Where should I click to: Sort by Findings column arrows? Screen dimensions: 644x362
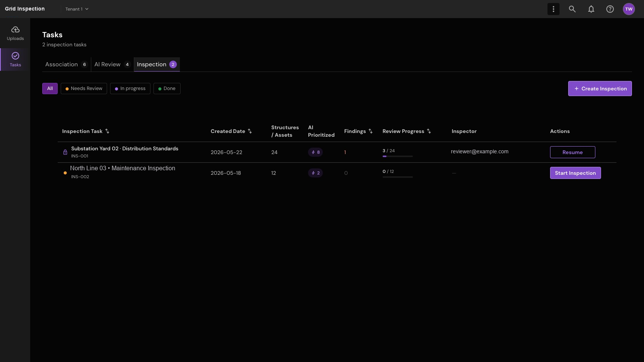371,131
